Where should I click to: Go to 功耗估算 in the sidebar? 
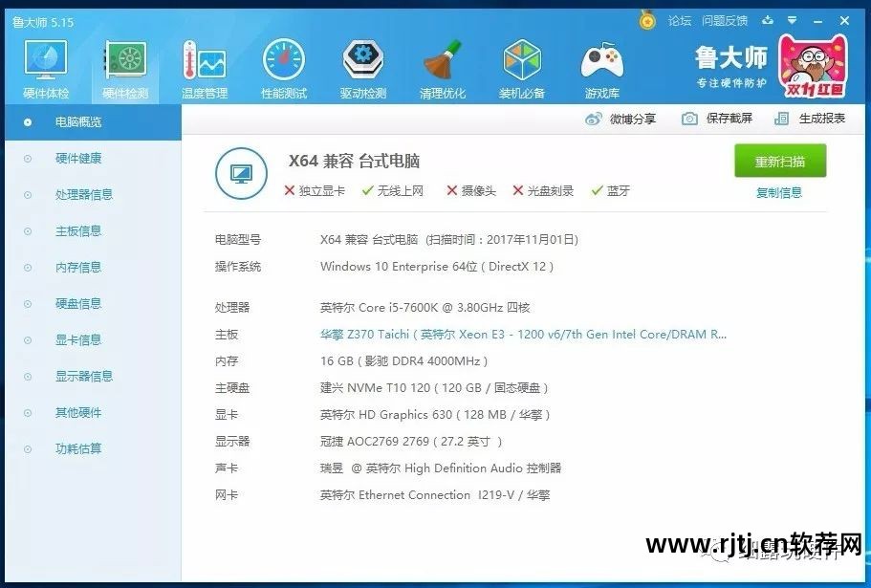pyautogui.click(x=78, y=449)
